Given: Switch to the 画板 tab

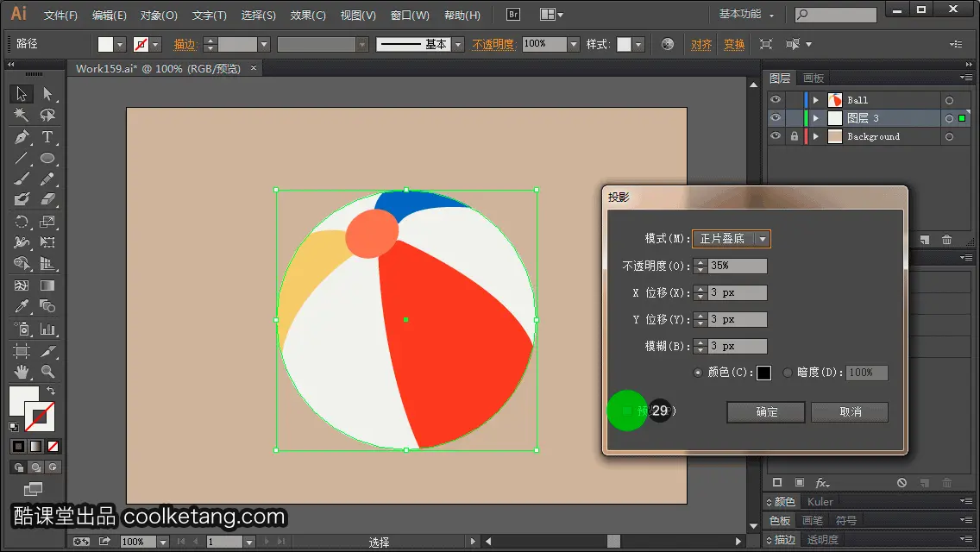Looking at the screenshot, I should (814, 78).
